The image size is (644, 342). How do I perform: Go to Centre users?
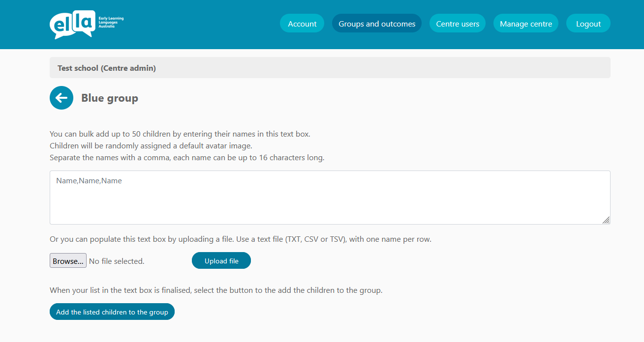(x=458, y=24)
